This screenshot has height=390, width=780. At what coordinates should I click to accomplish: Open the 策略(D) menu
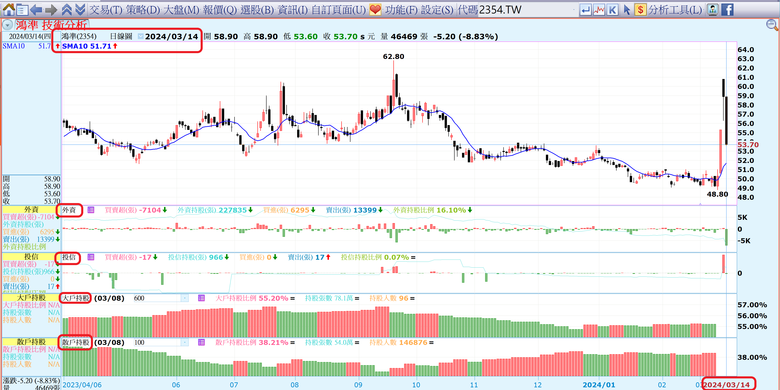[143, 10]
